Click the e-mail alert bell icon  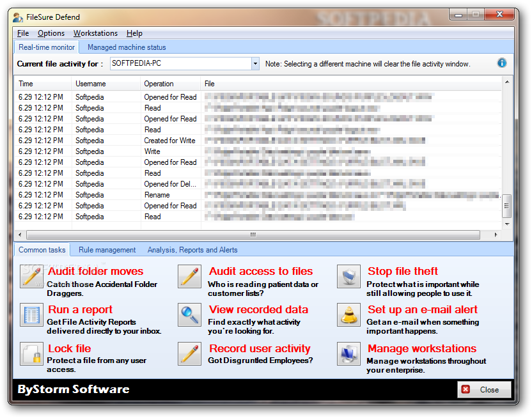coord(348,314)
